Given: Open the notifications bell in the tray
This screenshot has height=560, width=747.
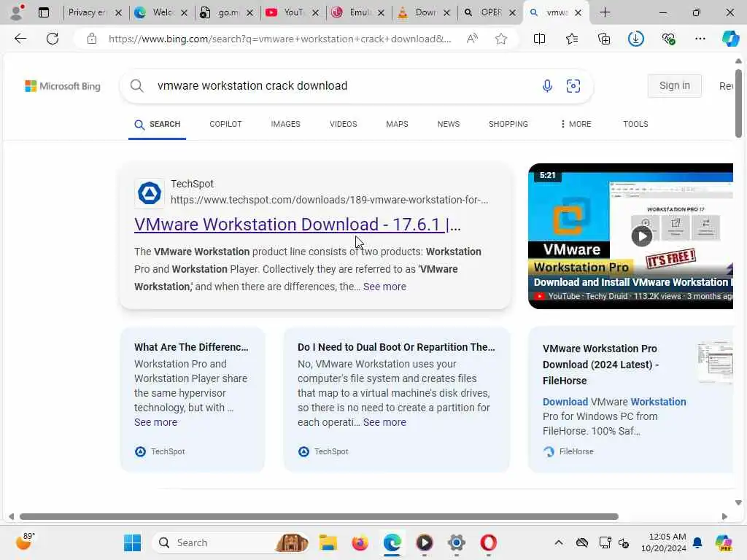Looking at the screenshot, I should (x=697, y=542).
